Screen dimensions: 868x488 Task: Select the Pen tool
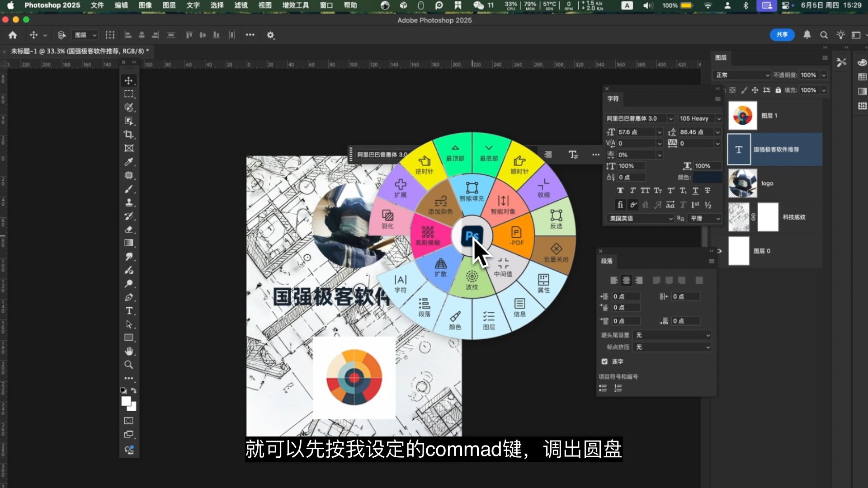coord(129,297)
